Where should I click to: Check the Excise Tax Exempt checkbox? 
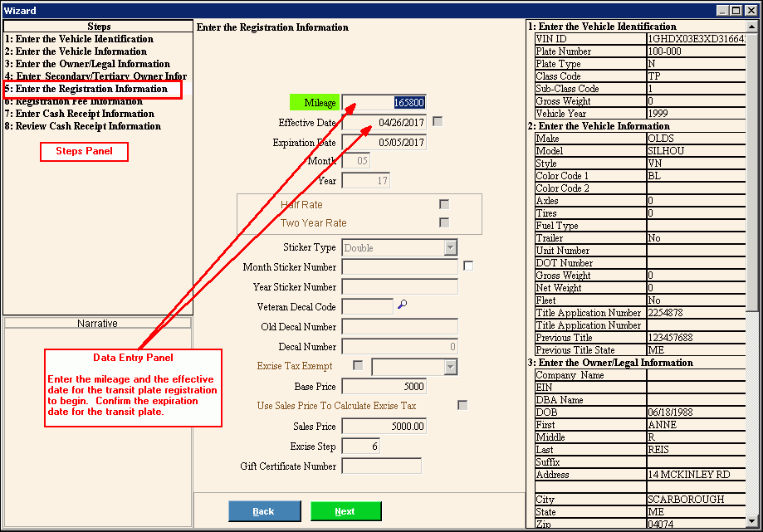tap(359, 366)
